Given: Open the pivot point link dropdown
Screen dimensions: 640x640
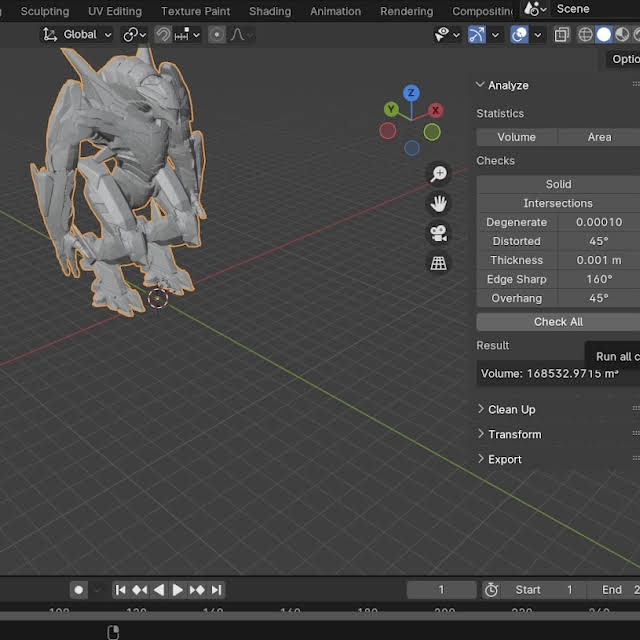Looking at the screenshot, I should tap(135, 35).
